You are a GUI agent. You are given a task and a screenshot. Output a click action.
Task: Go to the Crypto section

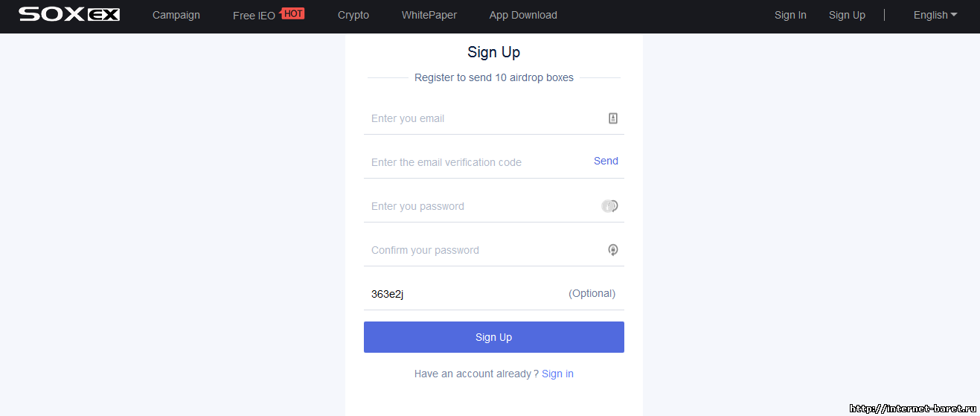(353, 15)
